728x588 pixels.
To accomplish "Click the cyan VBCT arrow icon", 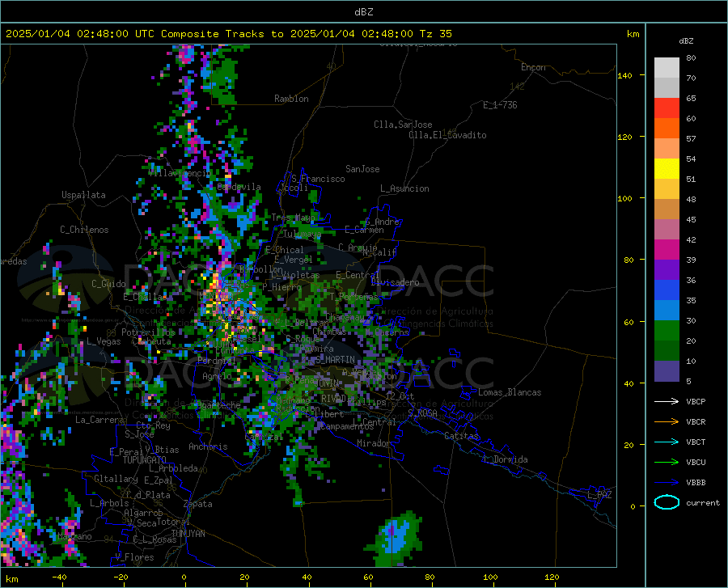I will coord(667,442).
